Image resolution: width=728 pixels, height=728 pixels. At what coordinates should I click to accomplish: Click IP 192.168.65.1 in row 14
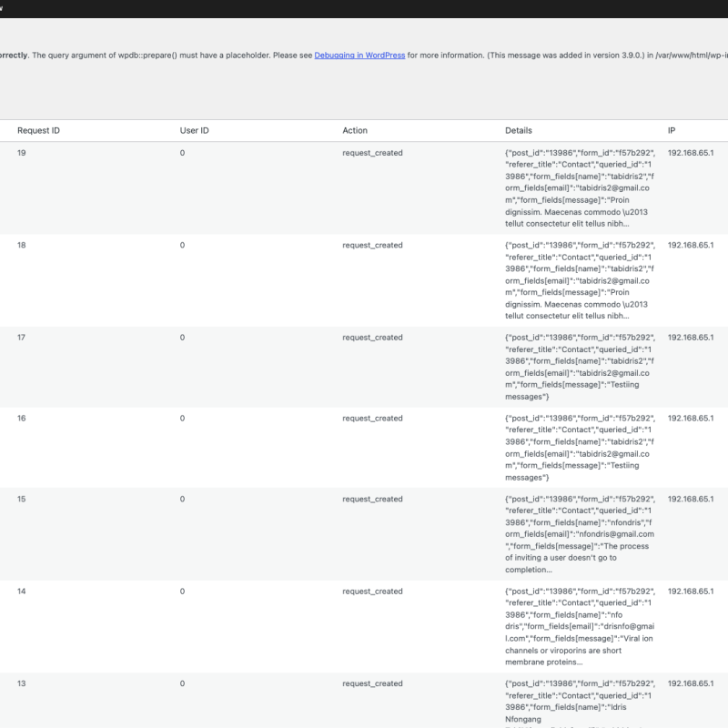(691, 591)
